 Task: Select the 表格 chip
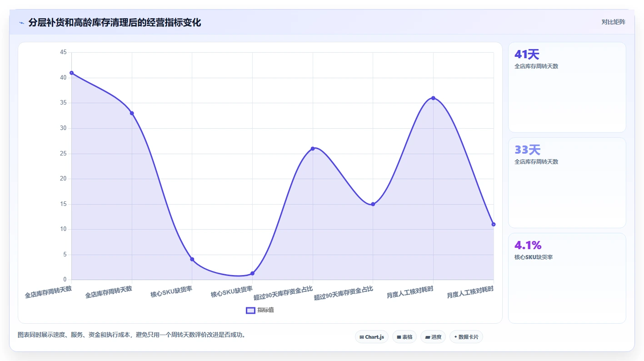click(x=404, y=337)
